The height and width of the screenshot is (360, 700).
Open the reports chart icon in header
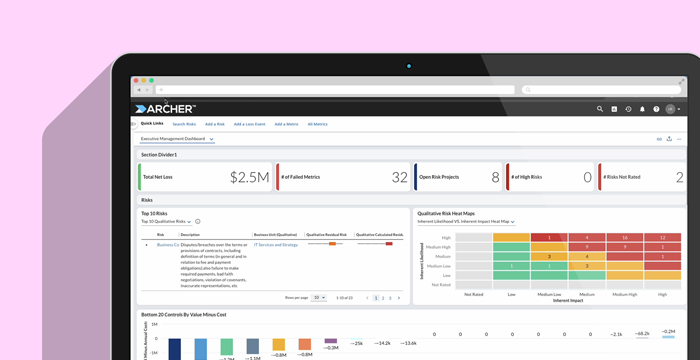tap(614, 109)
